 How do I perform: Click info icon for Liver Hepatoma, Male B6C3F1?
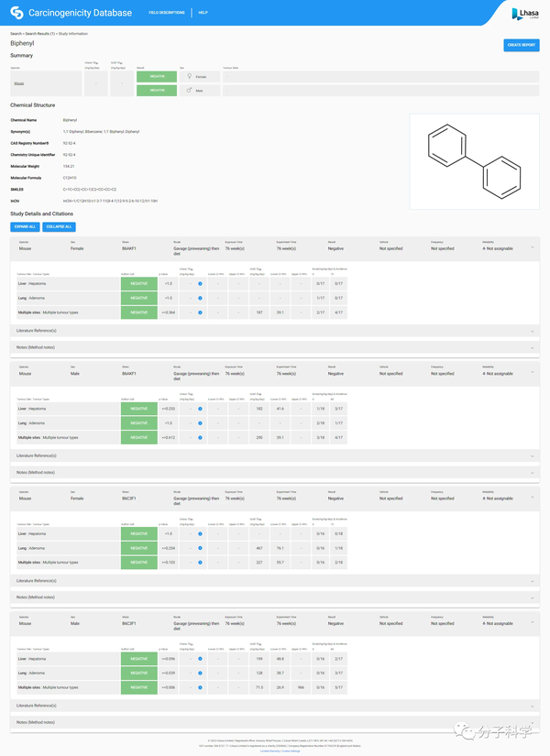[x=200, y=659]
